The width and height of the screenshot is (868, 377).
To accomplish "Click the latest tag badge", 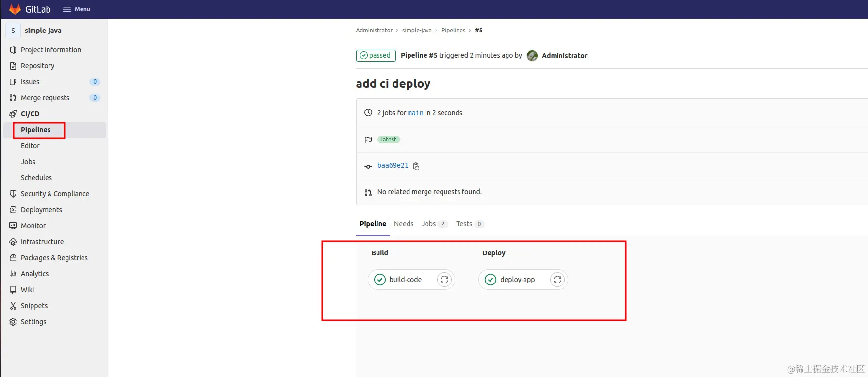I will click(389, 140).
